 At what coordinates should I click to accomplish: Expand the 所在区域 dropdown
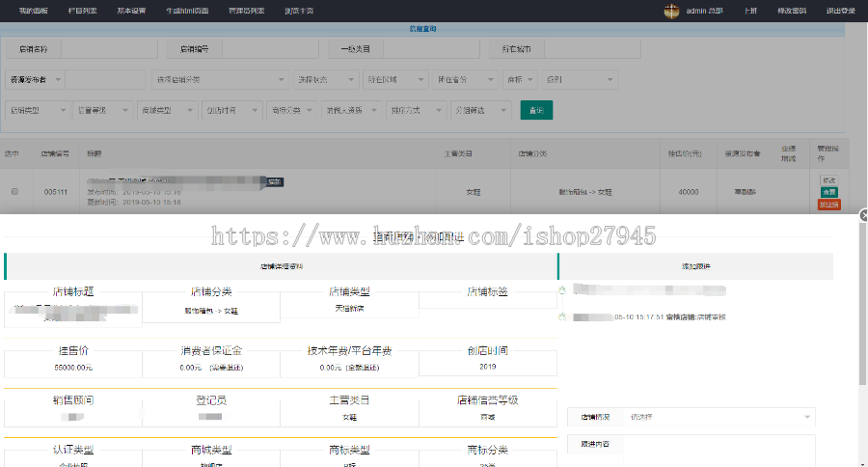pos(395,80)
